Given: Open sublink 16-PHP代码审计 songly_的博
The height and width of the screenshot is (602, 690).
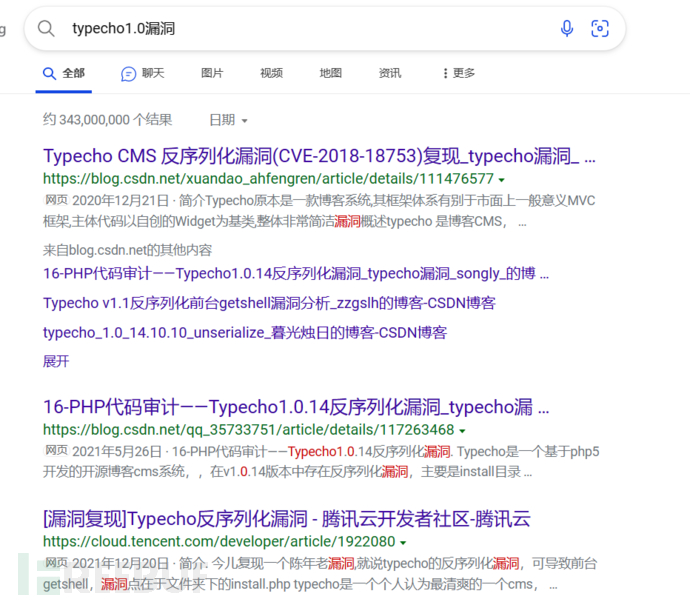Looking at the screenshot, I should (x=296, y=274).
